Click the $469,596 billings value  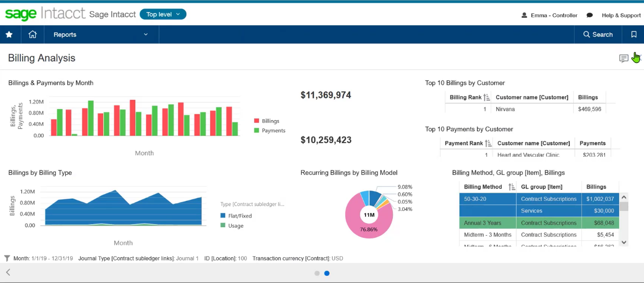(590, 109)
